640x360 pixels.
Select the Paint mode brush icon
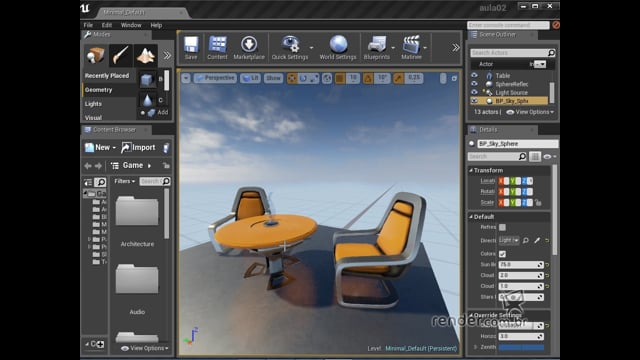point(120,55)
